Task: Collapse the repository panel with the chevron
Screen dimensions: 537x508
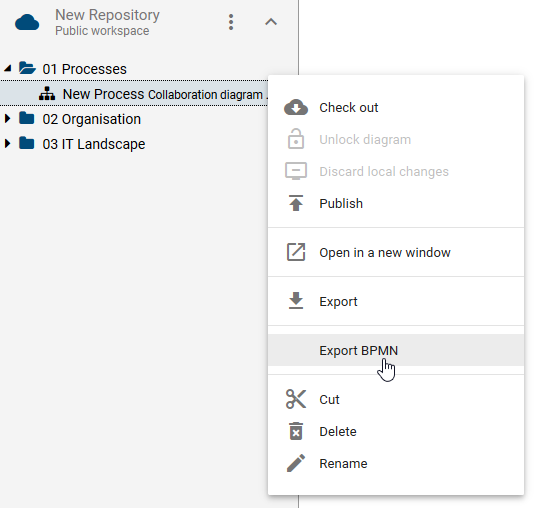Action: point(271,22)
